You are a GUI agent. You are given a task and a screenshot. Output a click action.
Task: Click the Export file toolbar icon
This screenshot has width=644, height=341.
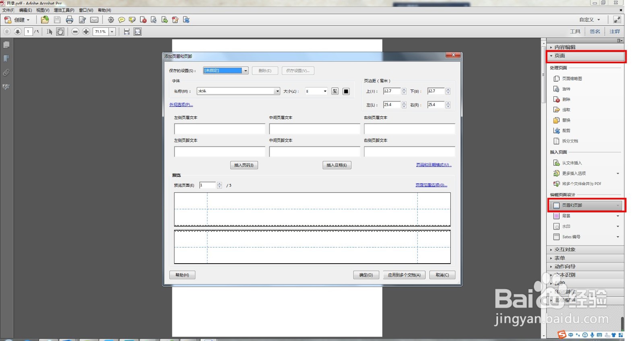(186, 20)
